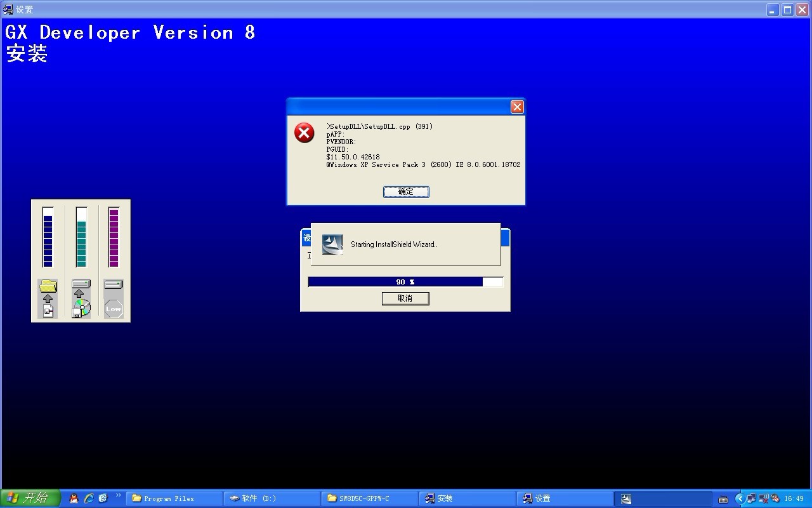Close the SetupDLL error dialog with X
Viewport: 812px width, 508px height.
pos(517,107)
